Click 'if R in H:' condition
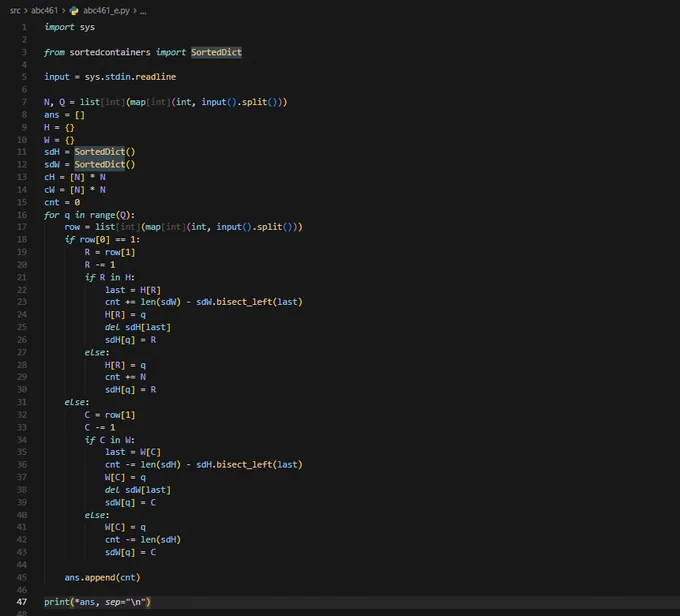This screenshot has height=616, width=680. (110, 277)
